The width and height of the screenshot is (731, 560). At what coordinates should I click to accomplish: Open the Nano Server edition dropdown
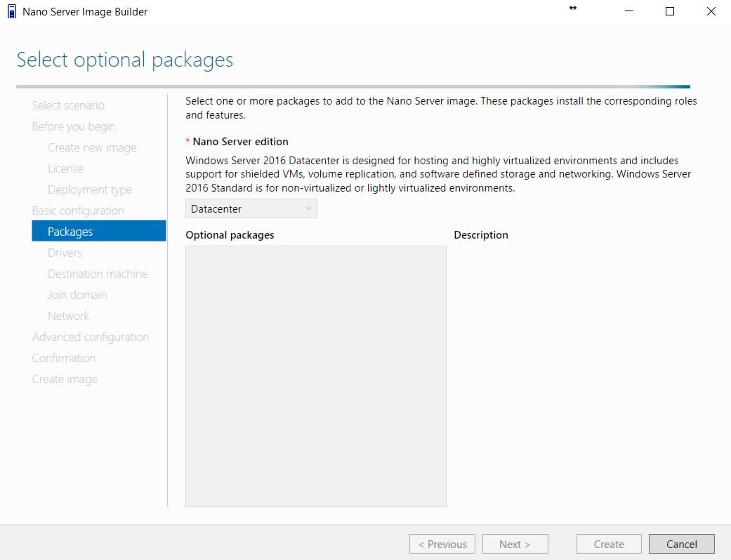pos(251,208)
